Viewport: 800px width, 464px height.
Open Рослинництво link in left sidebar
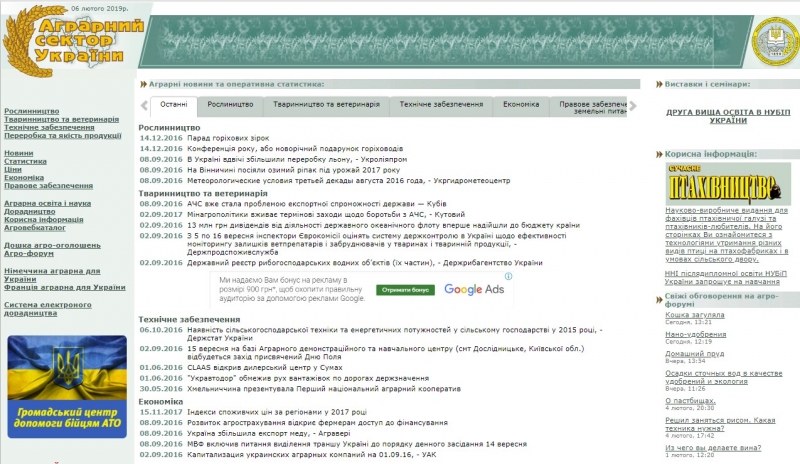point(32,111)
